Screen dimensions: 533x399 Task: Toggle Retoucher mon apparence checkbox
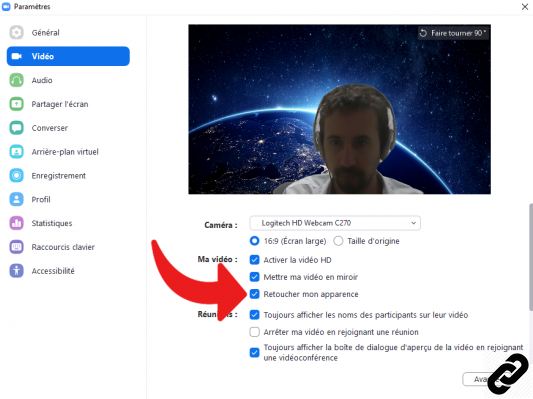(254, 294)
